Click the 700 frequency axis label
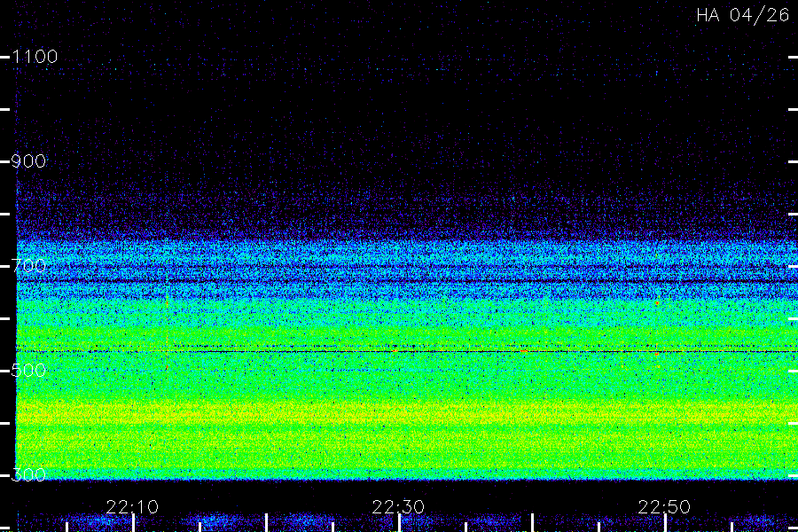This screenshot has height=532, width=798. 28,266
